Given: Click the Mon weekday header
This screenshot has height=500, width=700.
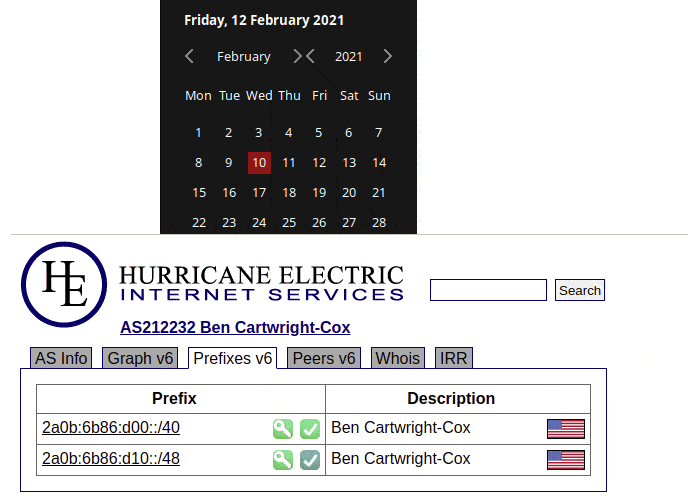Looking at the screenshot, I should pos(198,96).
